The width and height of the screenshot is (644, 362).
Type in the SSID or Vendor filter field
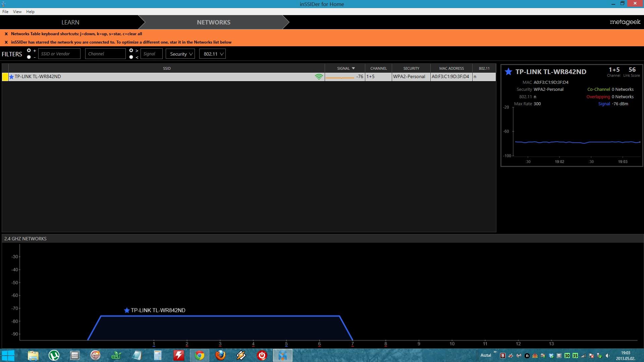[x=59, y=54]
